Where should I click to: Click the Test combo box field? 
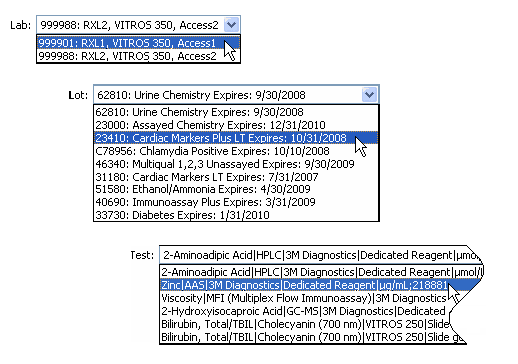click(x=321, y=255)
